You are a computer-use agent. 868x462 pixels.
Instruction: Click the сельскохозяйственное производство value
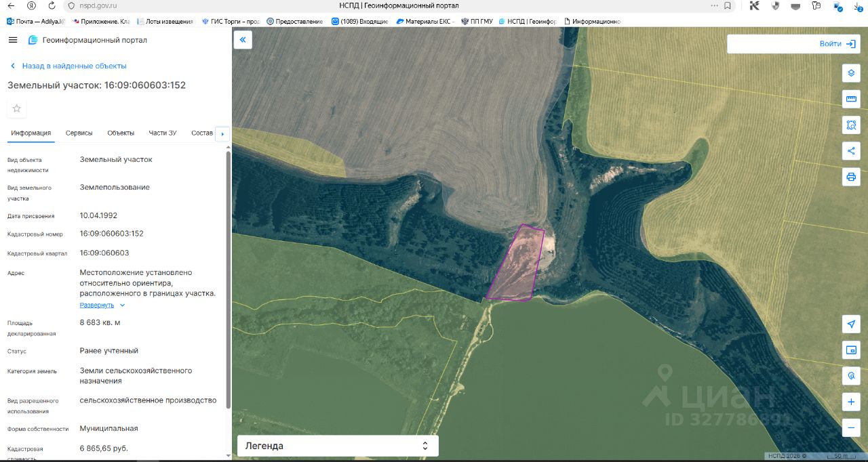pos(149,400)
